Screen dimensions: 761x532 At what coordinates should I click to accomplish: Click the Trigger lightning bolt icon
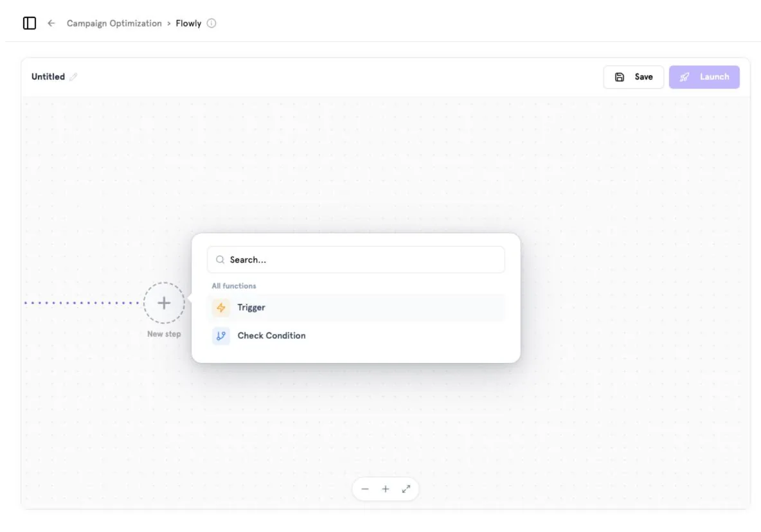point(221,308)
